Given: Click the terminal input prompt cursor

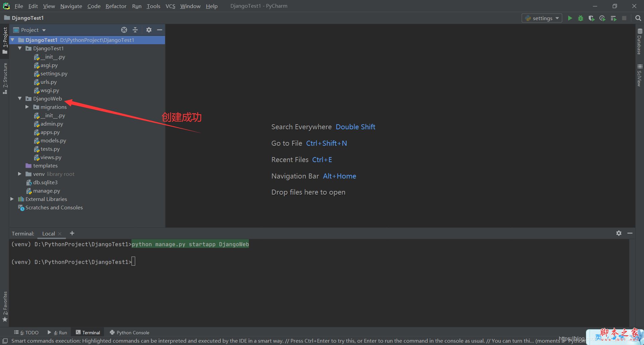Looking at the screenshot, I should click(133, 262).
